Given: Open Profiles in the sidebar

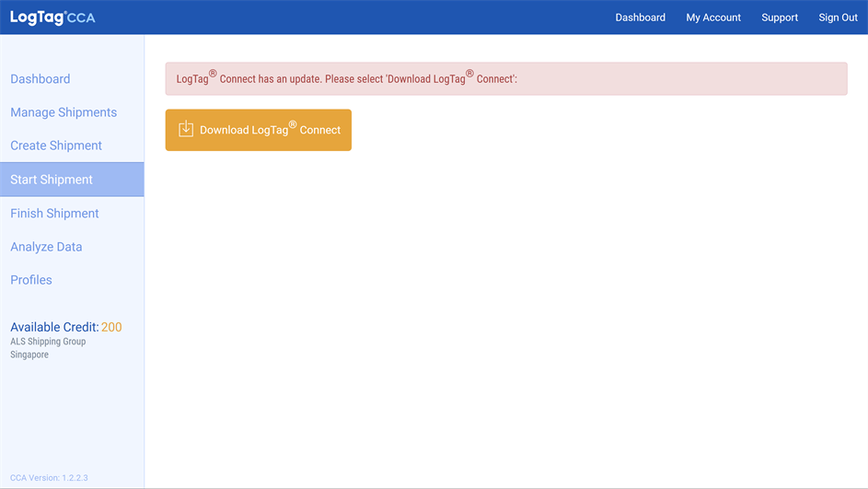Looking at the screenshot, I should (31, 280).
